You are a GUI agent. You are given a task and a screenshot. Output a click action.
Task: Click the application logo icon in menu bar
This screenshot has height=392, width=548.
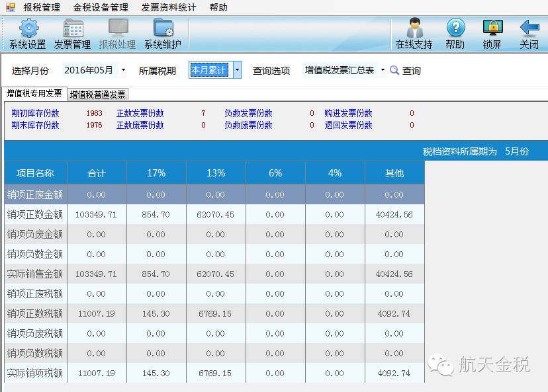pos(11,7)
